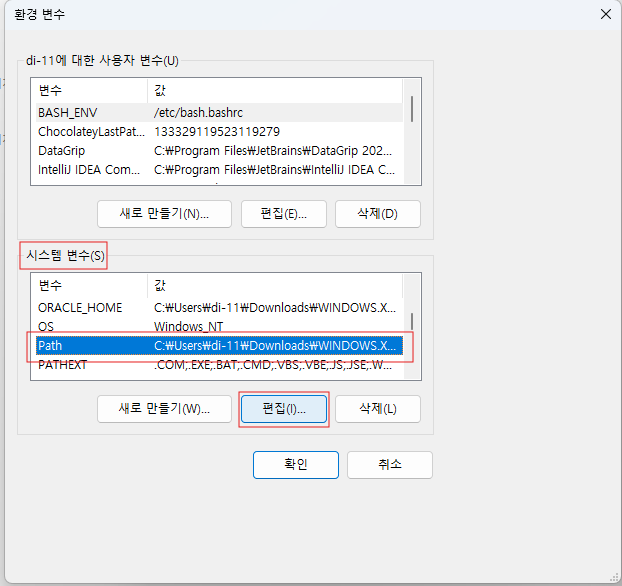This screenshot has height=586, width=622.
Task: Select the IntelliJ IDEA Com... variable row
Action: [219, 170]
